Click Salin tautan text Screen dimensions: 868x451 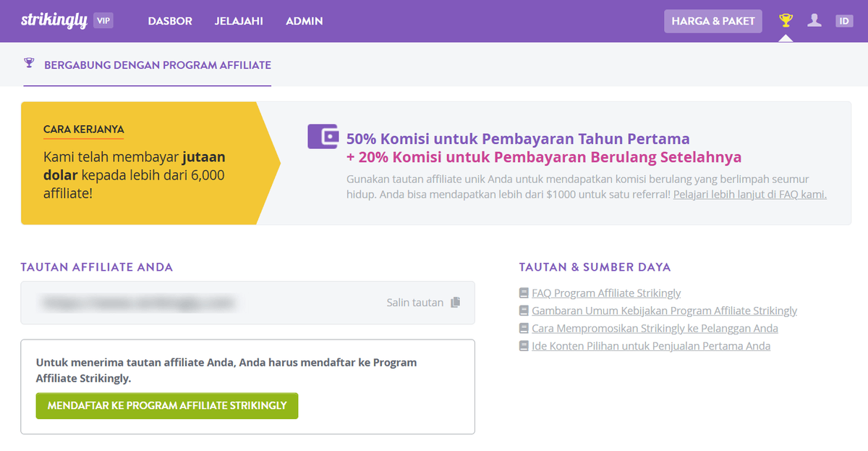coord(415,303)
